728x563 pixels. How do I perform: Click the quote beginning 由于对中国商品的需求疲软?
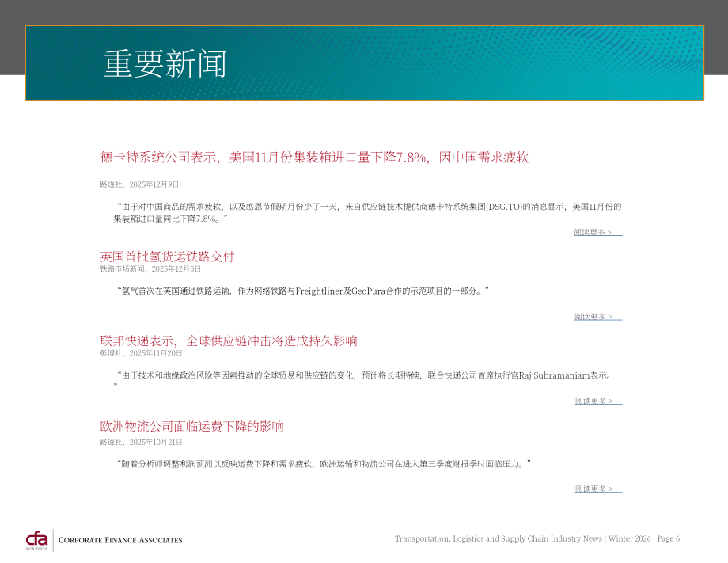point(367,212)
